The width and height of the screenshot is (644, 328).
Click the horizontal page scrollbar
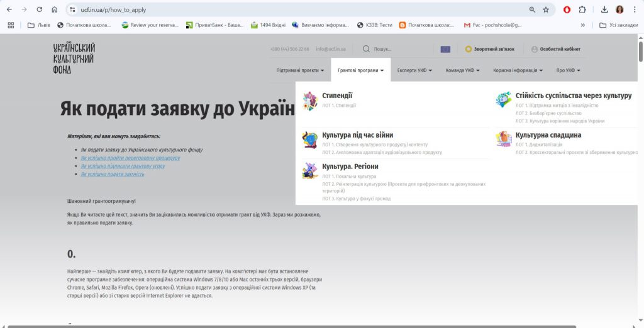(x=292, y=326)
